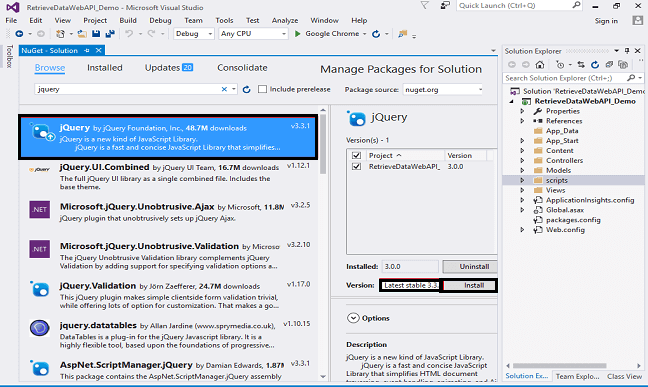Click the Solution Explorer Home icon
The width and height of the screenshot is (648, 387).
(540, 65)
